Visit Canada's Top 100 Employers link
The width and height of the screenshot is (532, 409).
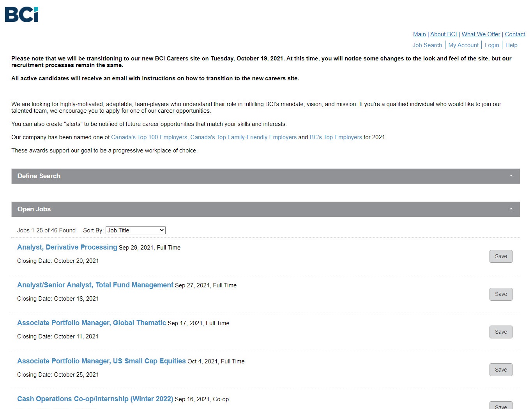coord(149,137)
